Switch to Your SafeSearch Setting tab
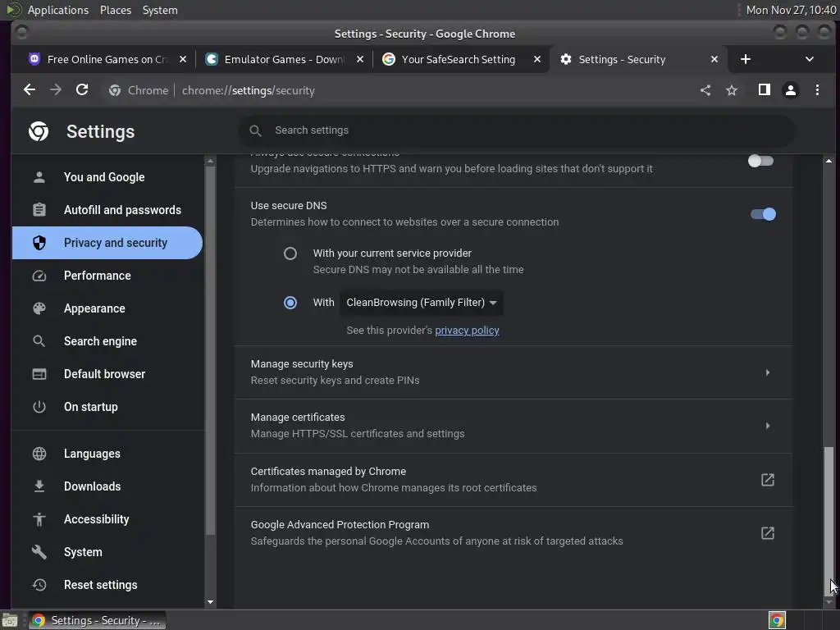840x630 pixels. 458,59
